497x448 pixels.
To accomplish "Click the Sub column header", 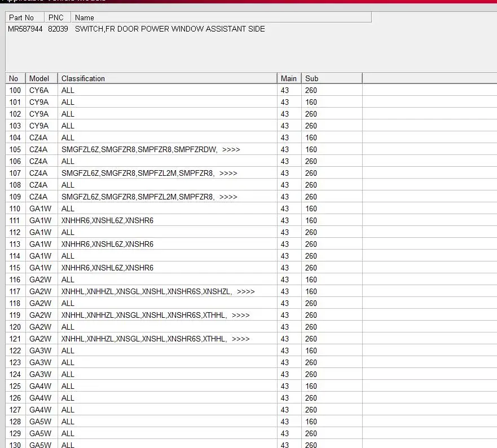I will point(332,78).
